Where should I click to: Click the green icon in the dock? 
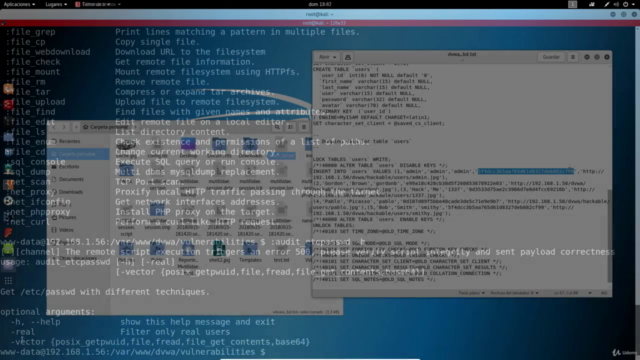pos(8,249)
